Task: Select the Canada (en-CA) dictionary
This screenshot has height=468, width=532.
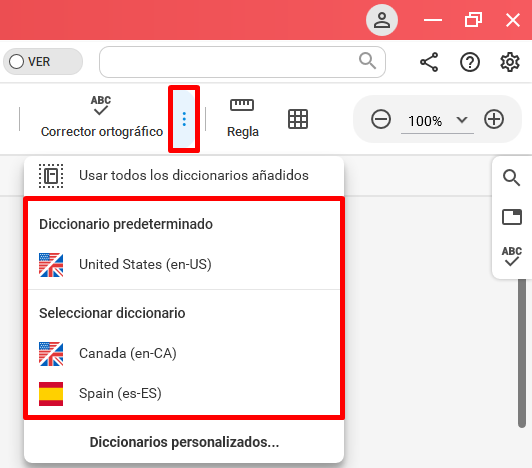Action: click(x=184, y=354)
